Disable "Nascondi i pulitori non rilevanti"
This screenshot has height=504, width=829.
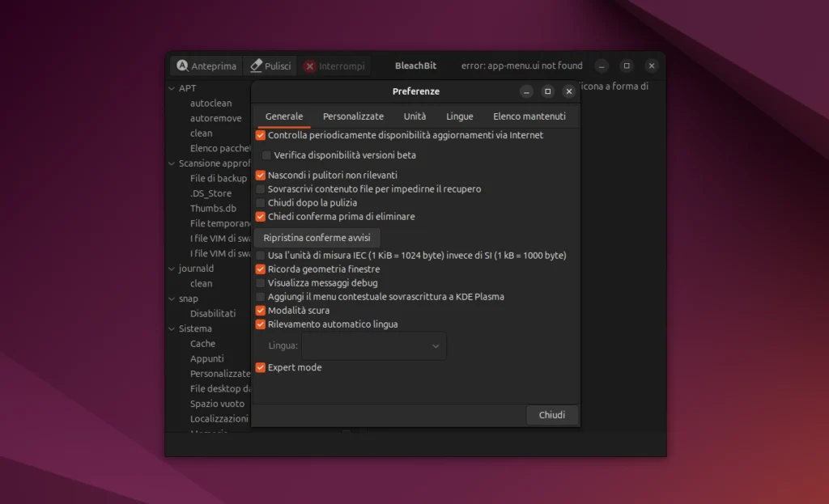click(x=260, y=175)
